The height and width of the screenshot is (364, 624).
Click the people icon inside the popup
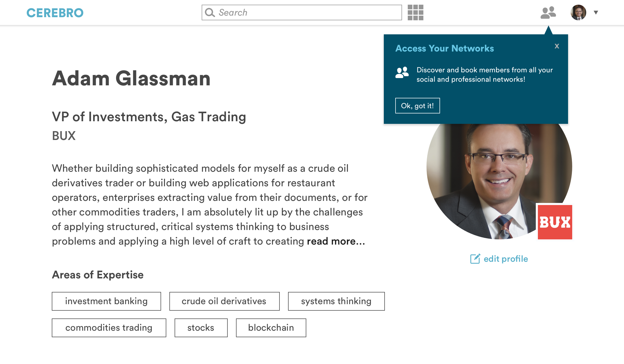pos(402,73)
